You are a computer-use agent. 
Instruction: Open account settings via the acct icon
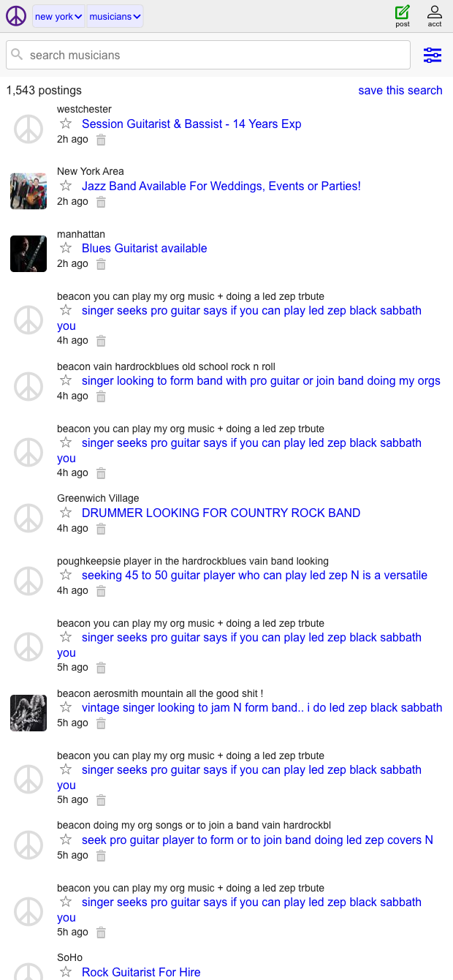(x=434, y=13)
